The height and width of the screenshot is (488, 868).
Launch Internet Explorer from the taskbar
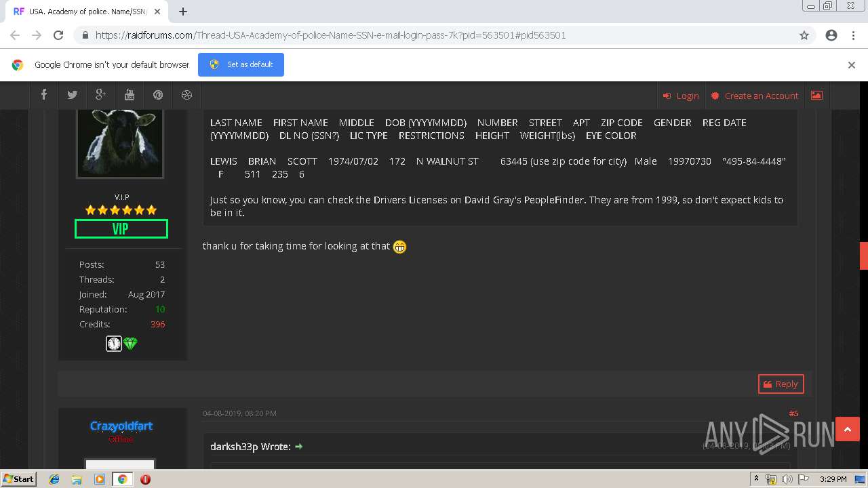click(54, 479)
